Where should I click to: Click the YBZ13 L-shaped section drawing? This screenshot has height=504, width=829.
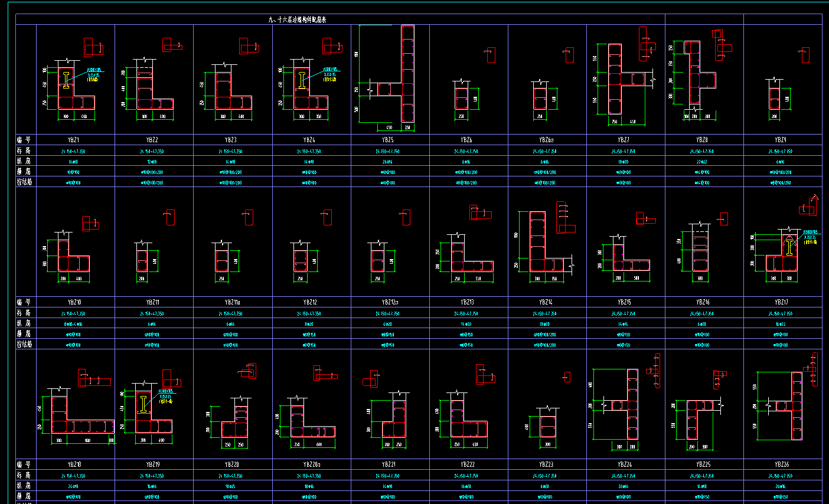472,257
